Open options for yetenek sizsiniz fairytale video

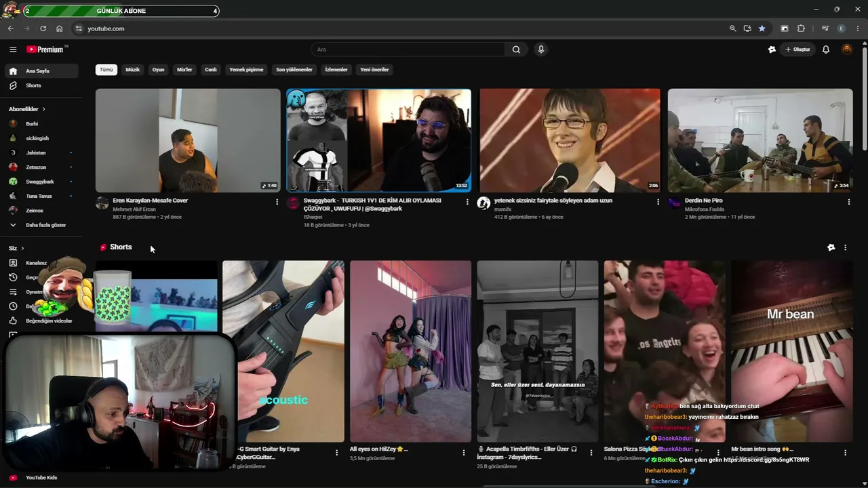[658, 202]
